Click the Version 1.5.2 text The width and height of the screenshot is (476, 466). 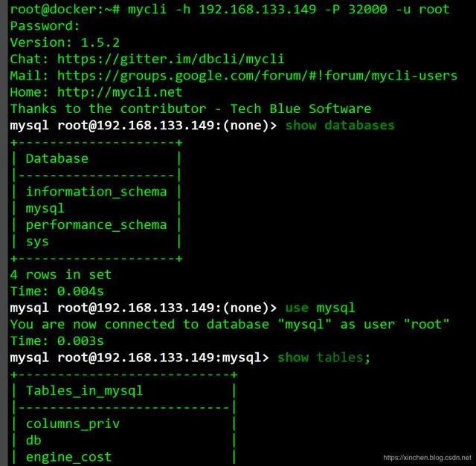coord(65,42)
